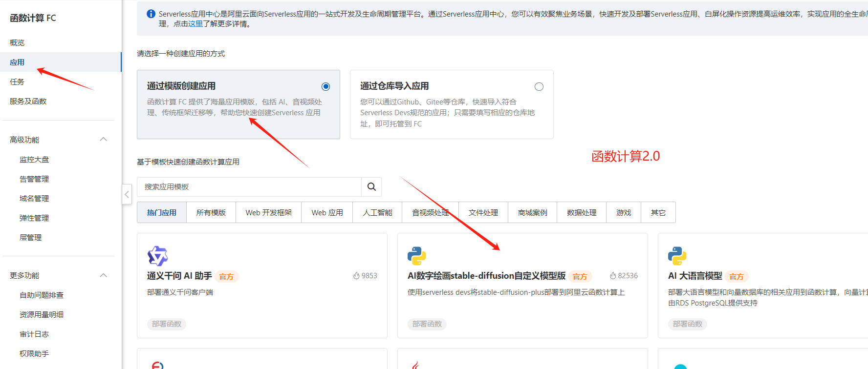Click the info icon in the banner
Image resolution: width=868 pixels, height=369 pixels.
point(151,14)
